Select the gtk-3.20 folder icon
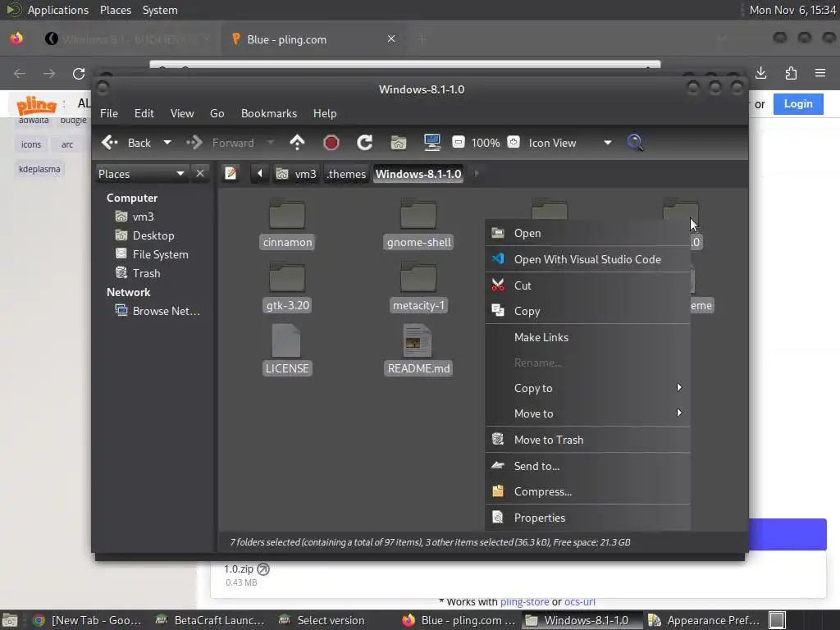This screenshot has width=840, height=630. click(x=287, y=277)
